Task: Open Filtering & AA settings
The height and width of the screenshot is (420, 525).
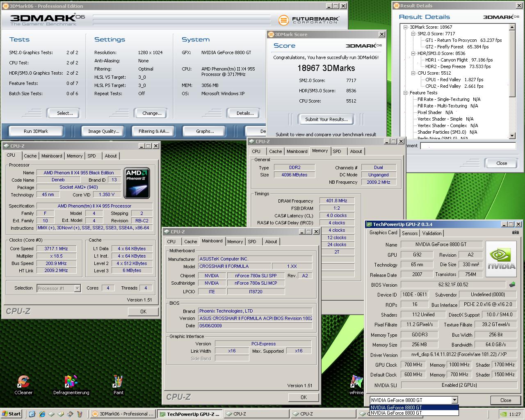Action: 154,131
